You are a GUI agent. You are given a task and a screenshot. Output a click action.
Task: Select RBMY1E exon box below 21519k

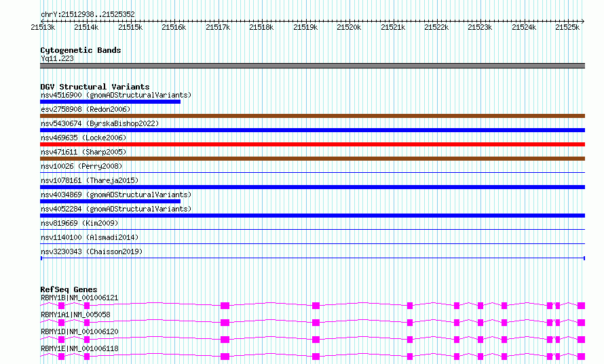pyautogui.click(x=316, y=357)
